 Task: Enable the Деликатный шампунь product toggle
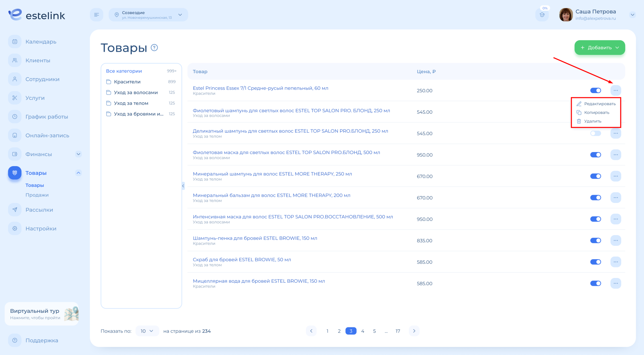coord(596,133)
